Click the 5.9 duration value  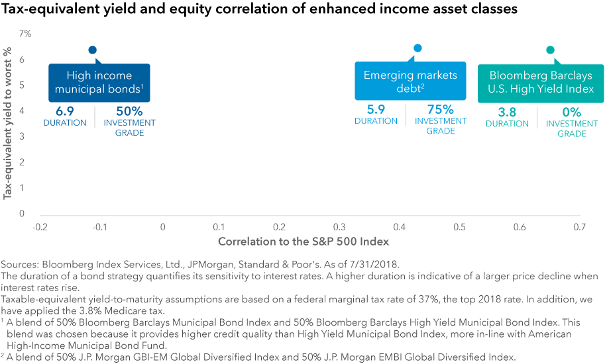[376, 109]
